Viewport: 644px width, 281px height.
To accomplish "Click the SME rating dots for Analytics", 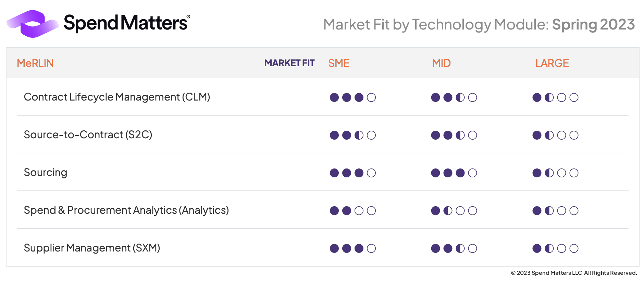I will [352, 211].
